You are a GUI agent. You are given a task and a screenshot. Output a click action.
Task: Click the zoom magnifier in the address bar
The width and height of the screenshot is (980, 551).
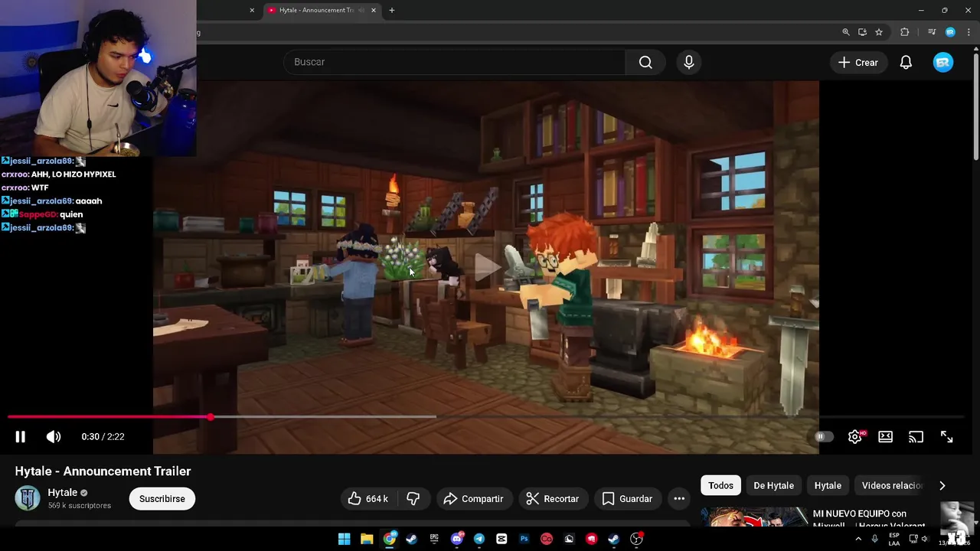[x=846, y=32]
